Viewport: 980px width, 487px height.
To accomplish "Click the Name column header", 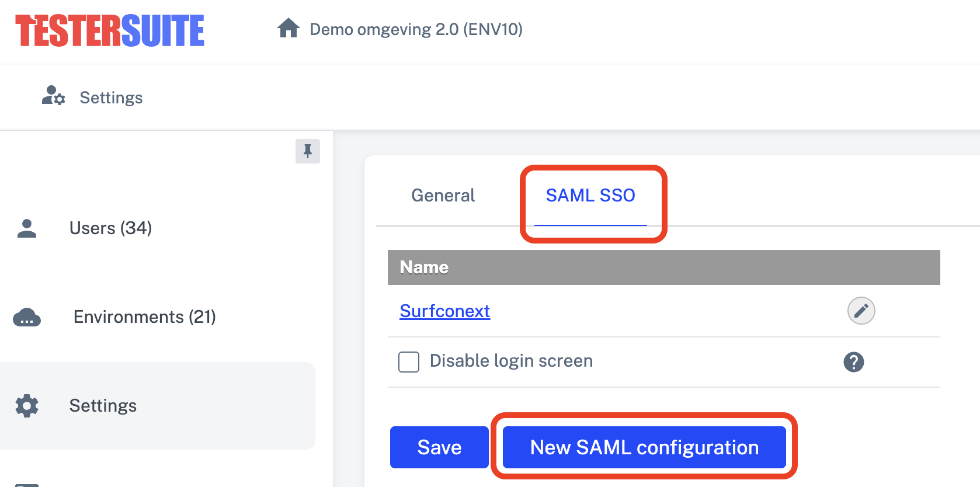I will 424,267.
